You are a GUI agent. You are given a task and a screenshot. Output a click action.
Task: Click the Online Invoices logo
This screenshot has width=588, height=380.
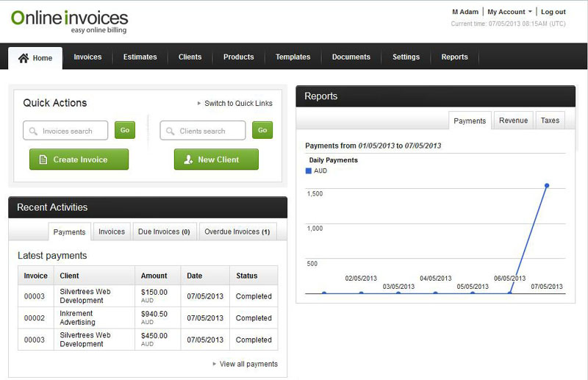point(70,20)
